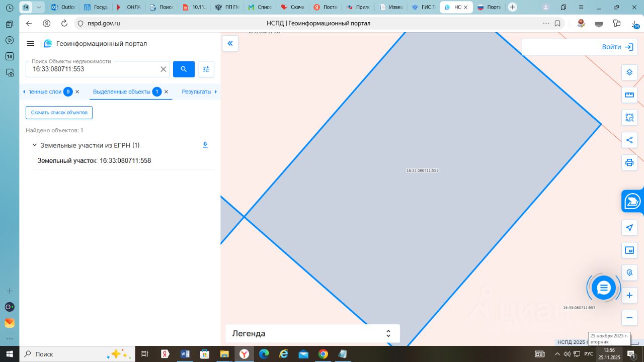Show hidden system tray icons
The height and width of the screenshot is (362, 644).
point(557,354)
